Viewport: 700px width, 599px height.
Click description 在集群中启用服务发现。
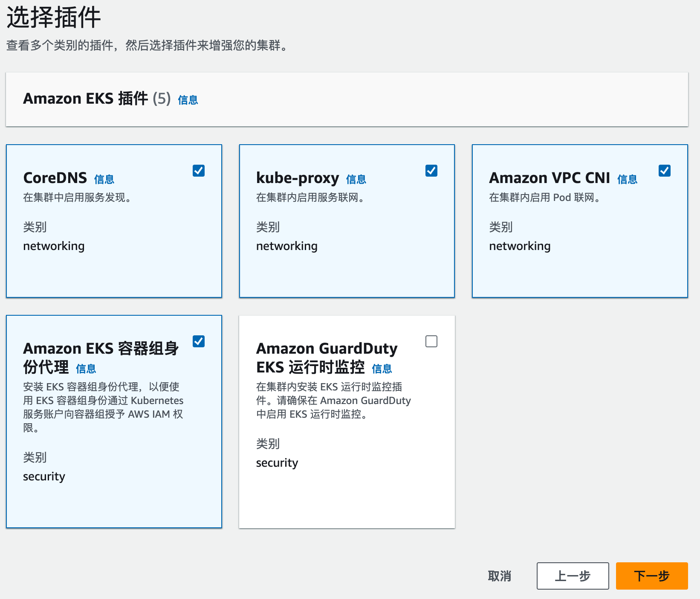77,198
